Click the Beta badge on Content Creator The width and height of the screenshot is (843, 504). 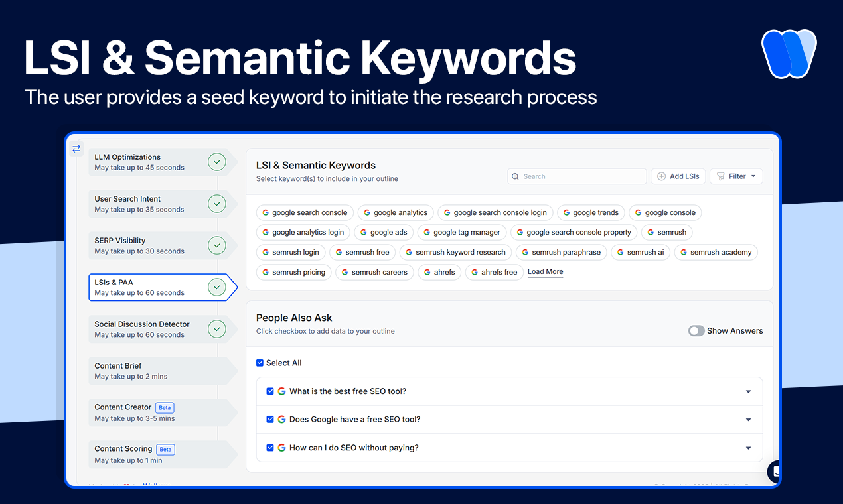(165, 408)
